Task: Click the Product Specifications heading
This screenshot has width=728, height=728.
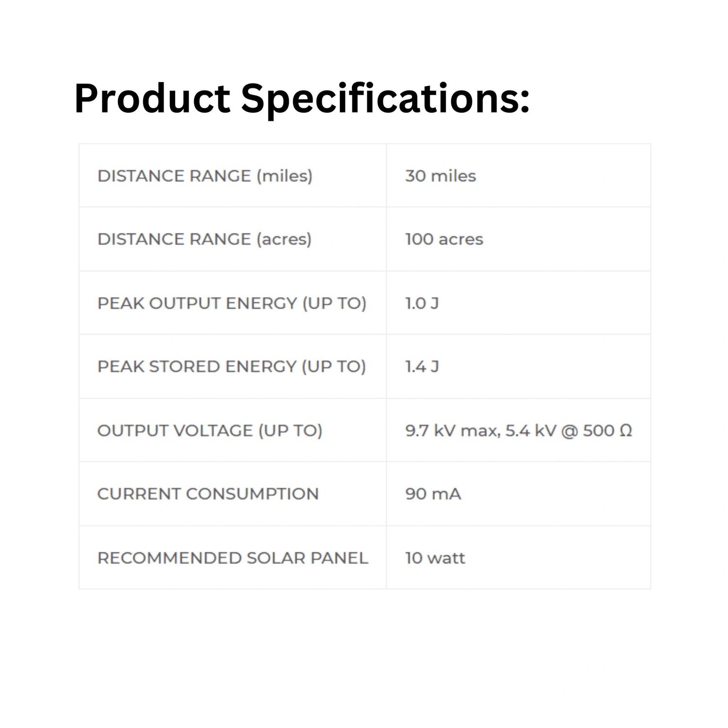Action: pyautogui.click(x=301, y=99)
